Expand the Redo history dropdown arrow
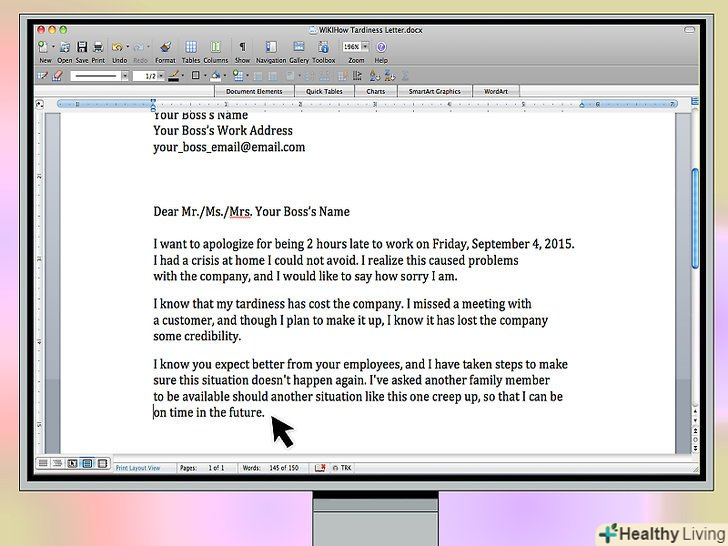The image size is (728, 546). [149, 47]
